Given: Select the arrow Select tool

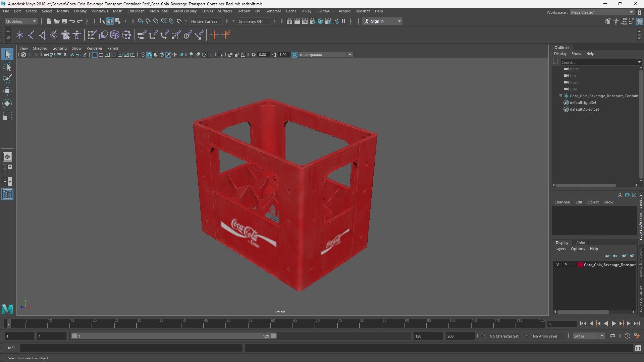Looking at the screenshot, I should (7, 54).
